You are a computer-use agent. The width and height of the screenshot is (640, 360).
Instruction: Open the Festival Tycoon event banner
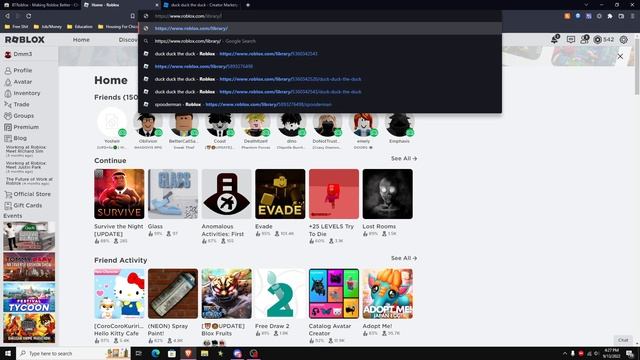[29, 298]
